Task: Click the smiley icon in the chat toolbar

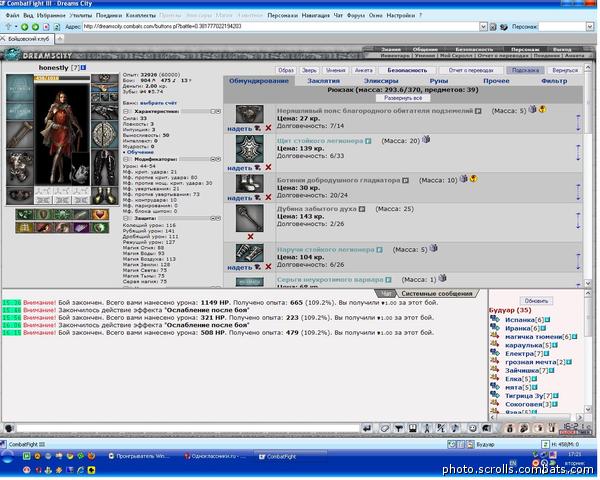Action: point(473,428)
